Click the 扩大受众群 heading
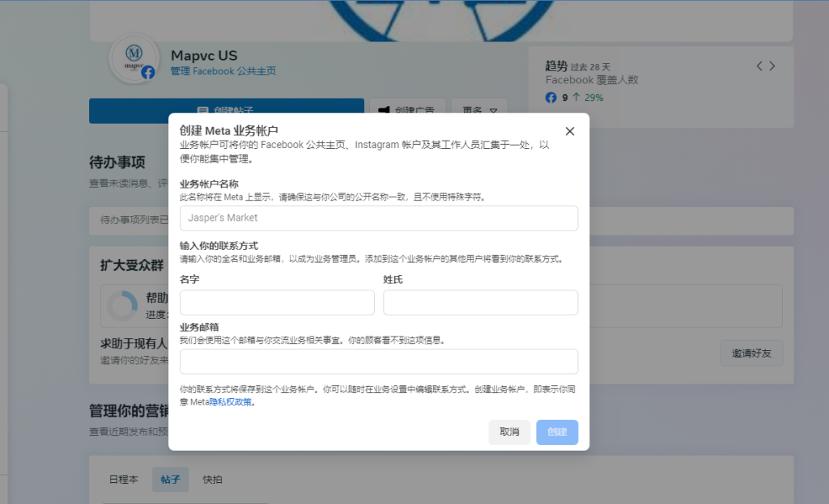This screenshot has width=829, height=504. click(x=132, y=265)
